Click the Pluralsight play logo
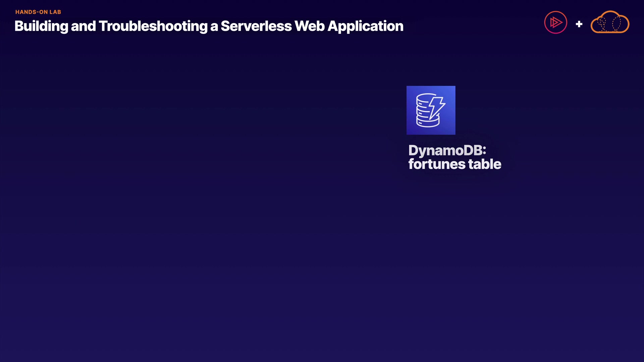644x362 pixels. (555, 22)
